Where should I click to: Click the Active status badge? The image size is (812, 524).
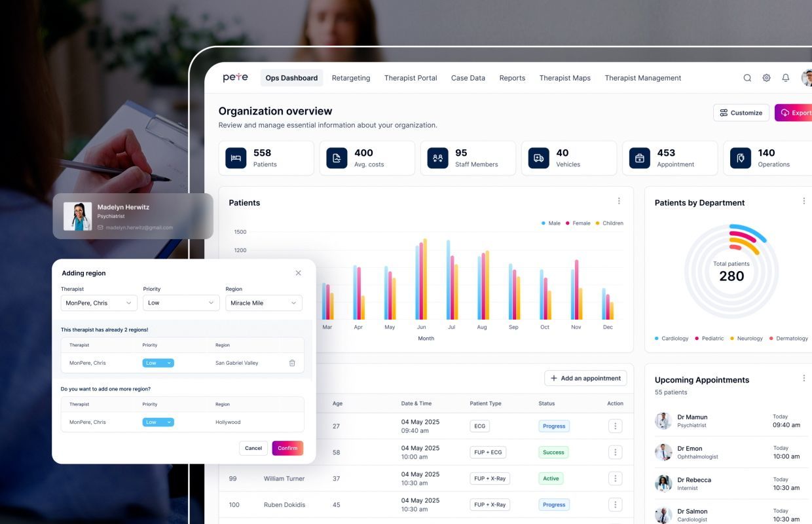551,478
